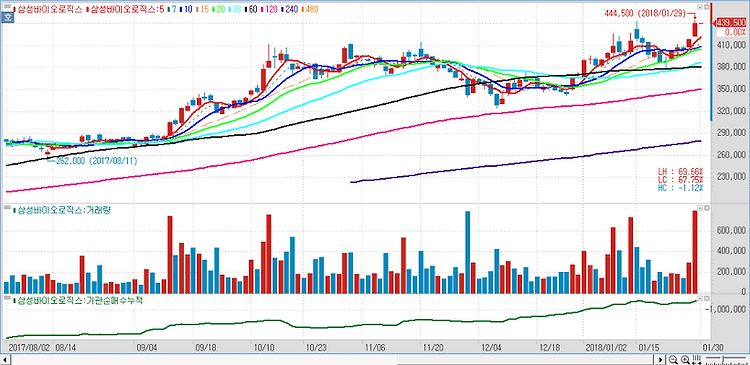Click the 12/04 date axis label

tap(493, 347)
